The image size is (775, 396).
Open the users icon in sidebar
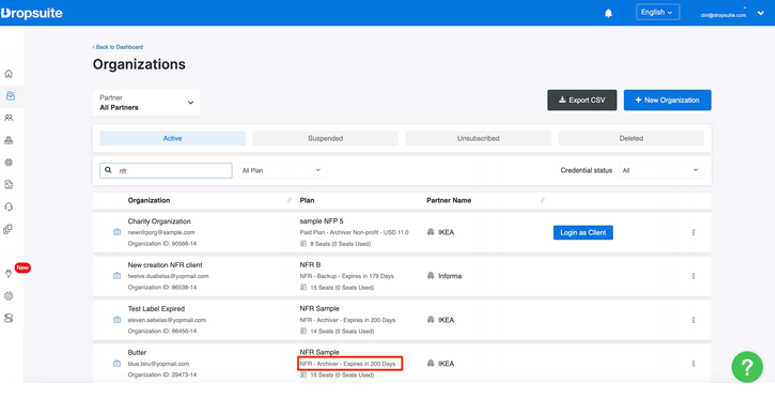point(8,118)
